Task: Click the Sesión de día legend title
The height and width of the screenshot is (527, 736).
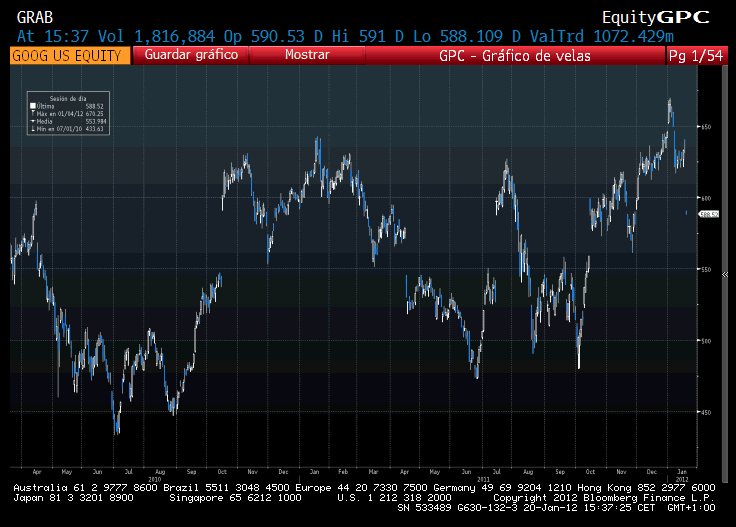Action: tap(68, 99)
